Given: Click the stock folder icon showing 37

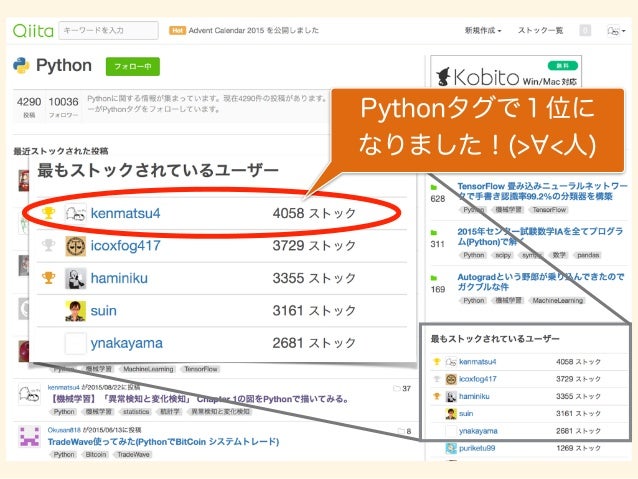Looking at the screenshot, I should point(397,389).
